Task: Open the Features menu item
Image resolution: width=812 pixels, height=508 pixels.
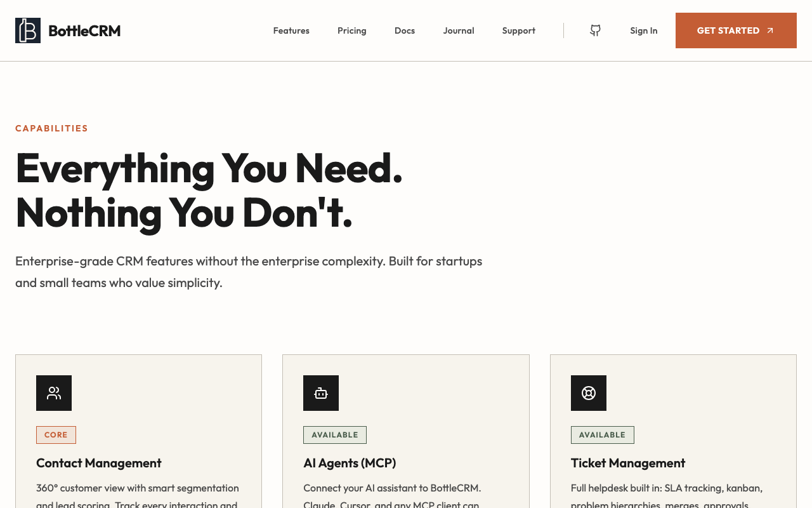Action: pos(291,30)
